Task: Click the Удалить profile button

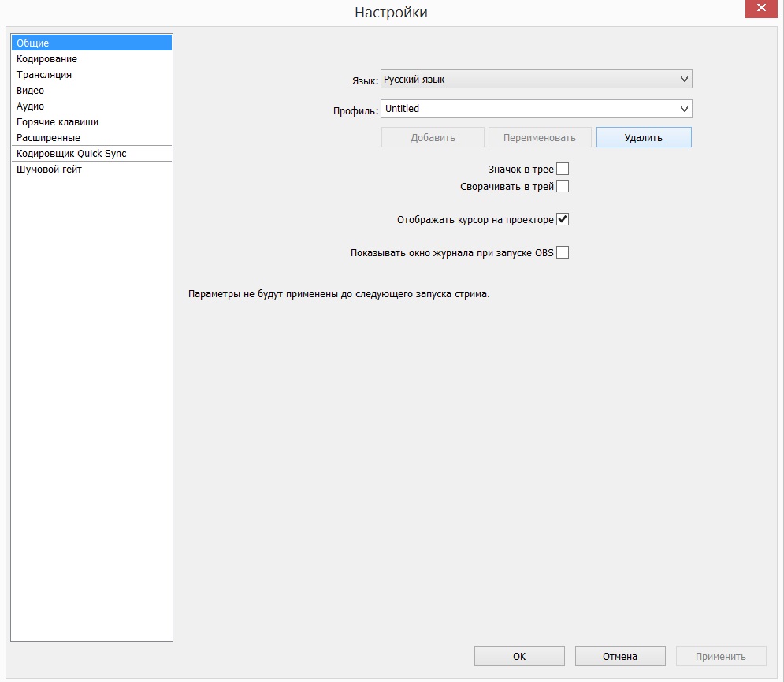Action: pos(643,137)
